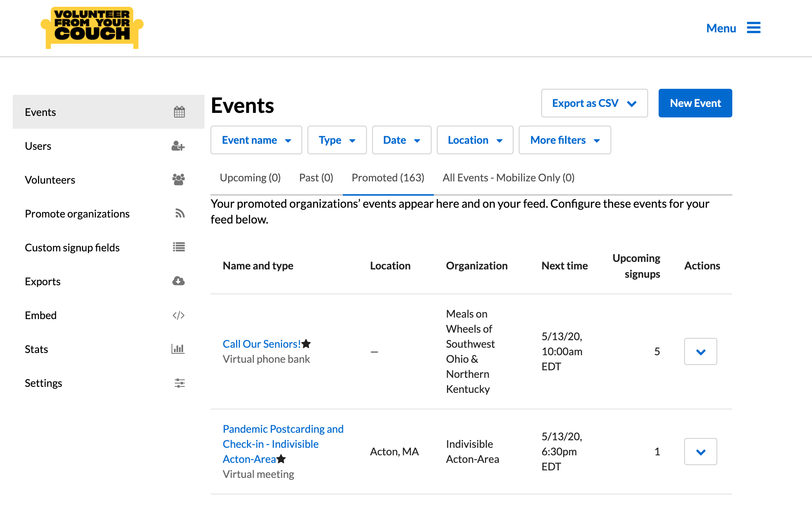Click the New Event button
The height and width of the screenshot is (508, 812).
click(695, 103)
